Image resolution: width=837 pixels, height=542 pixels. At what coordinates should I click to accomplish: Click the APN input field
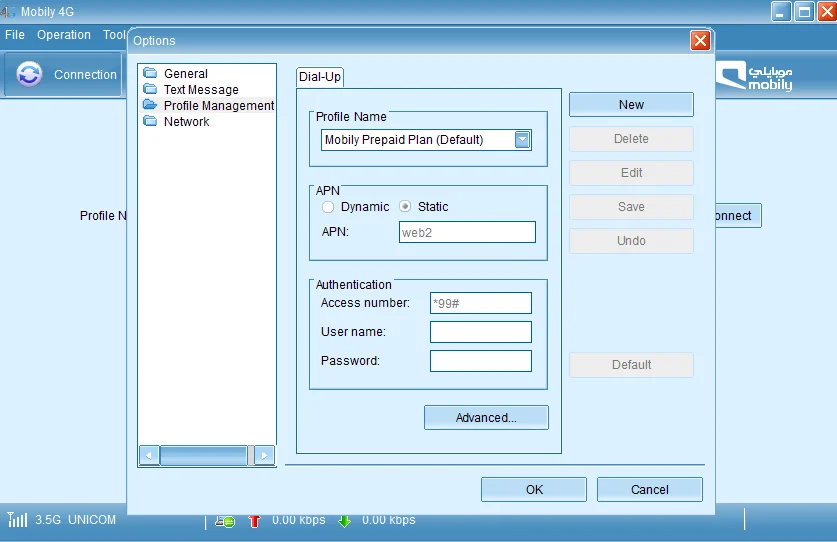[x=467, y=232]
